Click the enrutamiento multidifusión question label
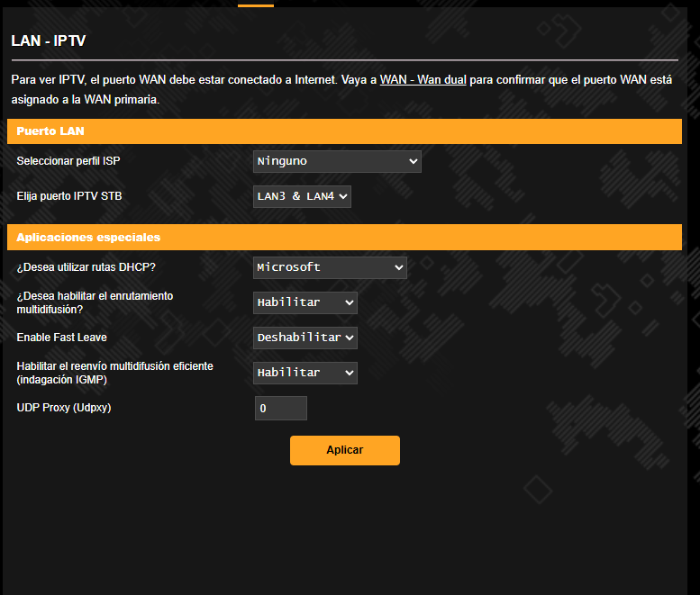Viewport: 700px width, 595px height. [95, 302]
